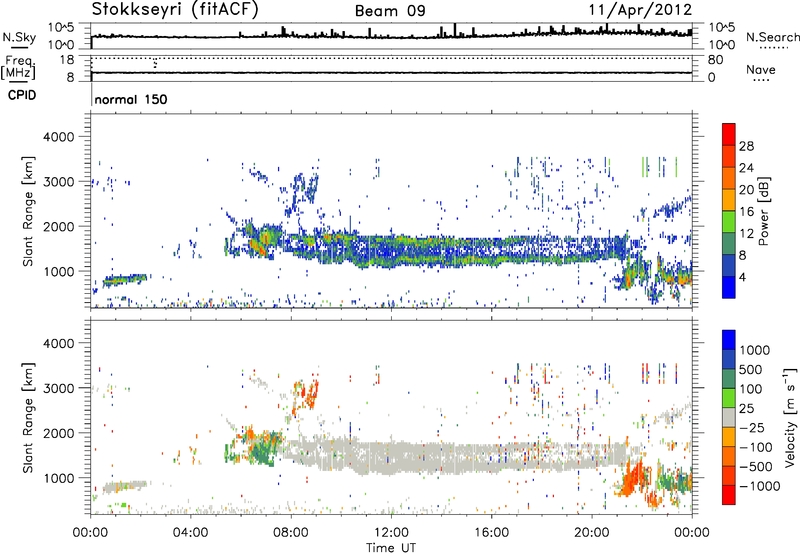The image size is (800, 554).
Task: Click the velocity plot 'Slant Range [km]' label
Action: [28, 418]
